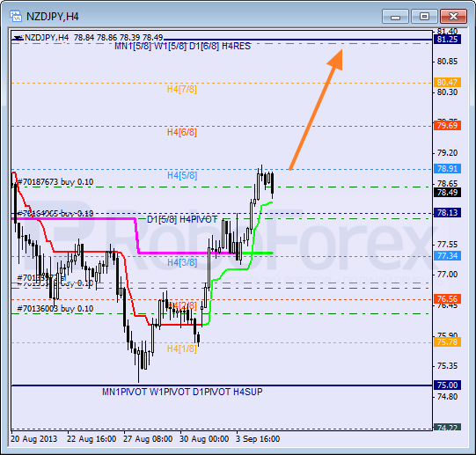Image resolution: width=476 pixels, height=455 pixels.
Task: Select order #70187673 buy 0.10 label
Action: 55,182
